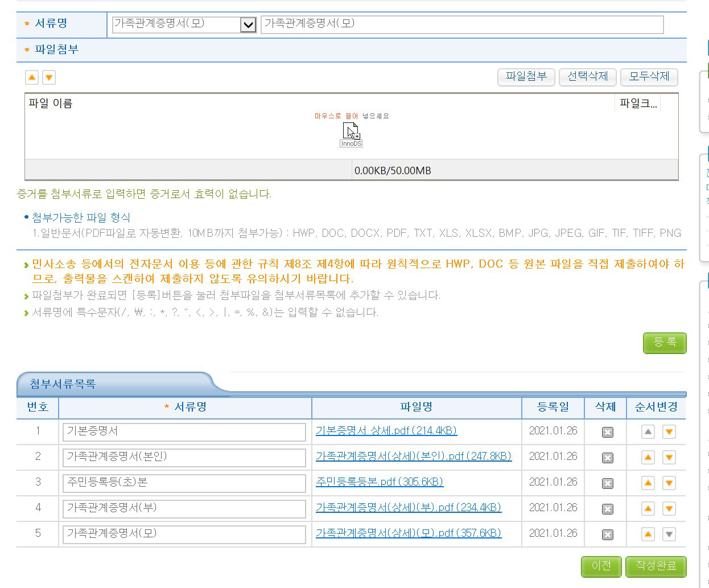The image size is (709, 588).
Task: Move 가족관계증명서(부) row up
Action: click(648, 508)
